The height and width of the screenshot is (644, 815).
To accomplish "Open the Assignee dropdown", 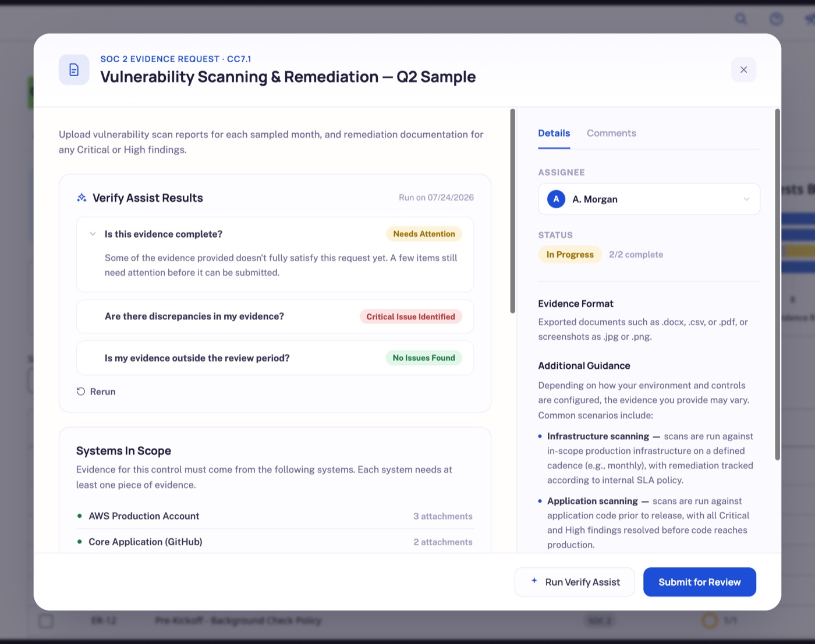I will 649,199.
